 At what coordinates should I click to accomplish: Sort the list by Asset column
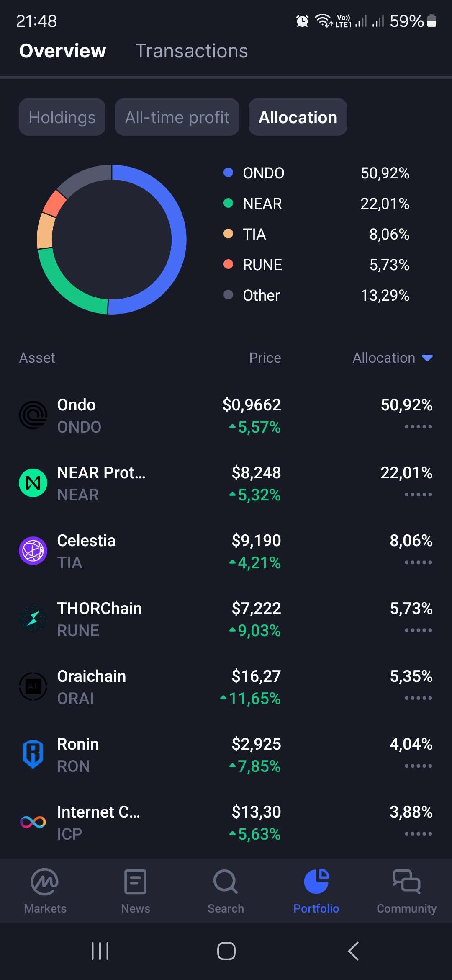[37, 358]
